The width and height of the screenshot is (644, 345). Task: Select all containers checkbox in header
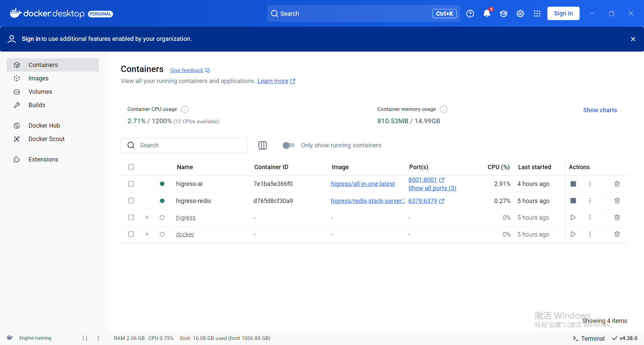[x=131, y=167]
